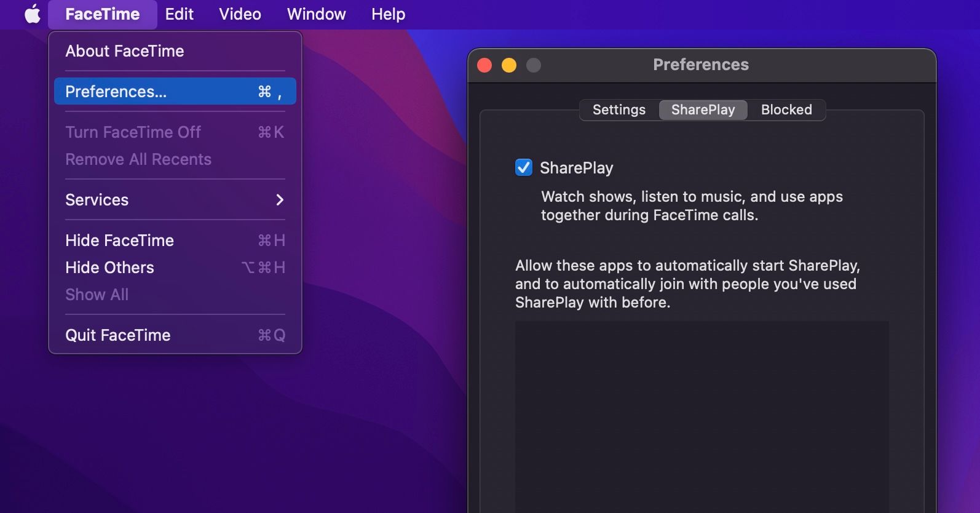
Task: Click the disabled Show All item
Action: tap(175, 295)
